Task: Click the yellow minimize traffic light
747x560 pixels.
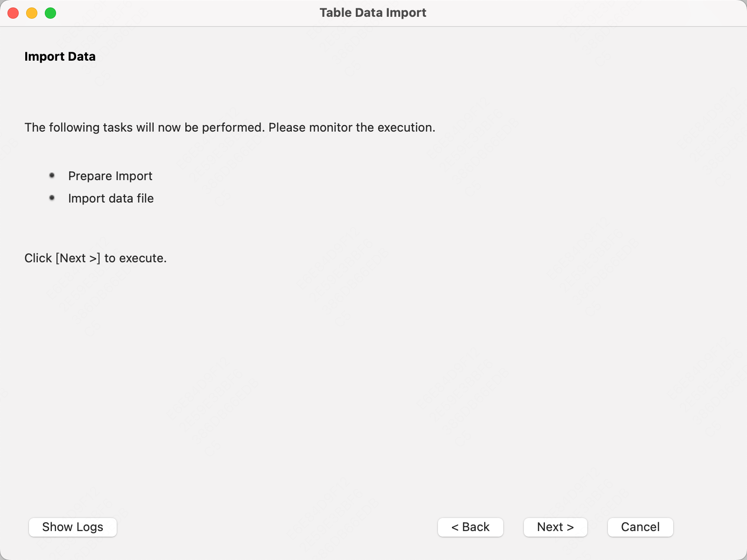Action: pos(32,13)
